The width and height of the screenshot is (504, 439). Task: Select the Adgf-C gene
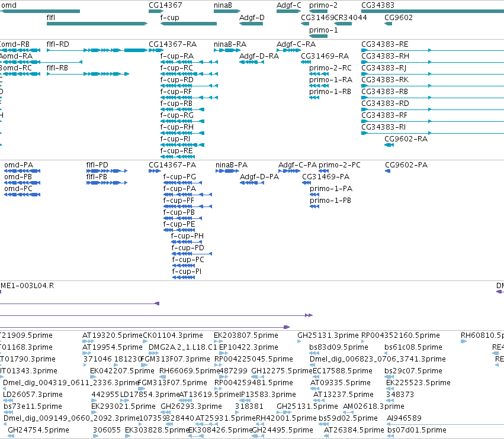tap(288, 11)
